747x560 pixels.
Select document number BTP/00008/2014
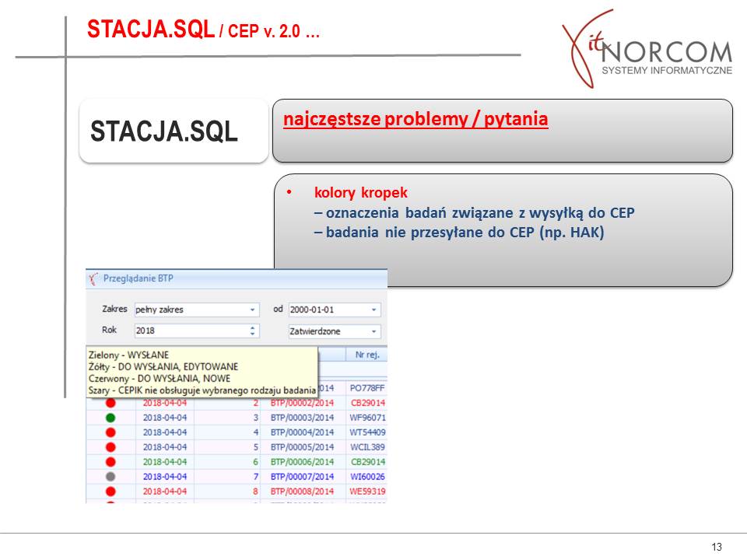point(302,492)
